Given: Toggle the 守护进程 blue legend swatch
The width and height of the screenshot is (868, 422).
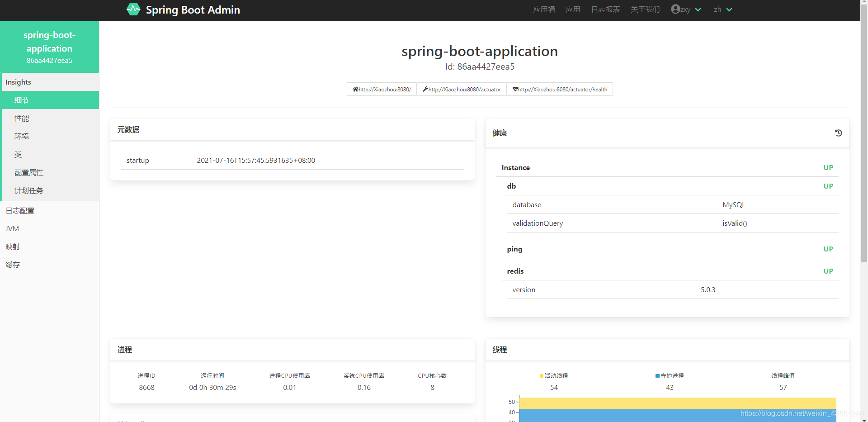Looking at the screenshot, I should tap(657, 376).
